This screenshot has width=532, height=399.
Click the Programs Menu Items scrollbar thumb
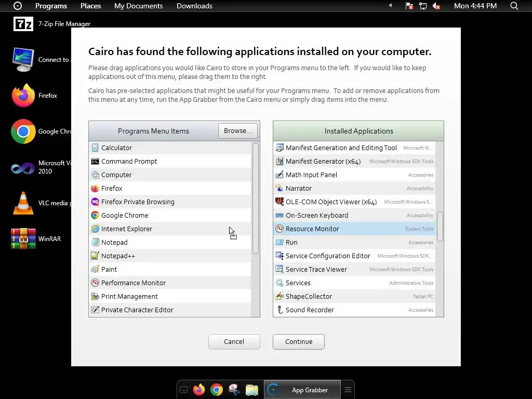pos(256,198)
